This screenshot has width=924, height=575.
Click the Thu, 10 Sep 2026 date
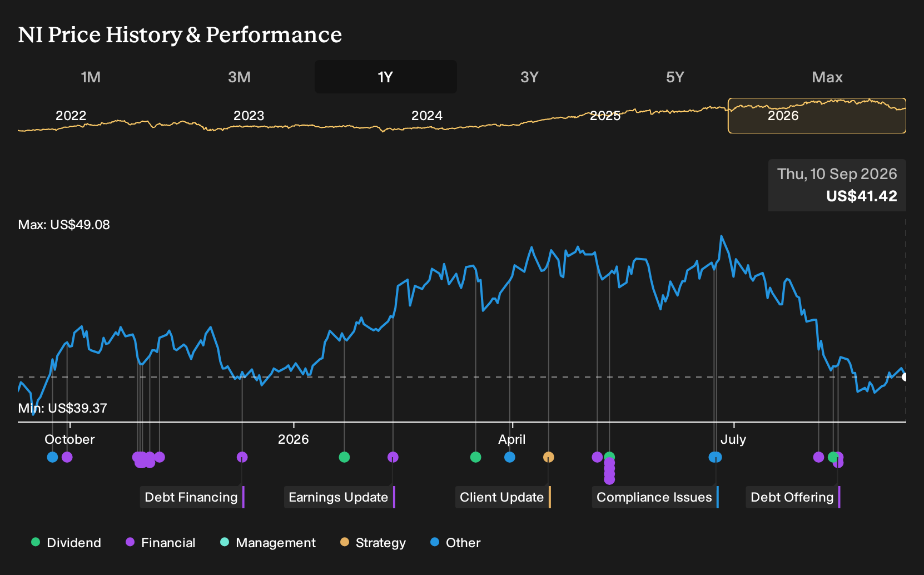pyautogui.click(x=837, y=174)
